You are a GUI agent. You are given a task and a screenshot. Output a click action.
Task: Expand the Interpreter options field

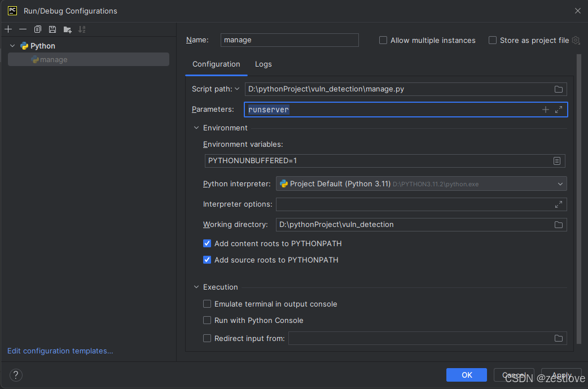559,204
